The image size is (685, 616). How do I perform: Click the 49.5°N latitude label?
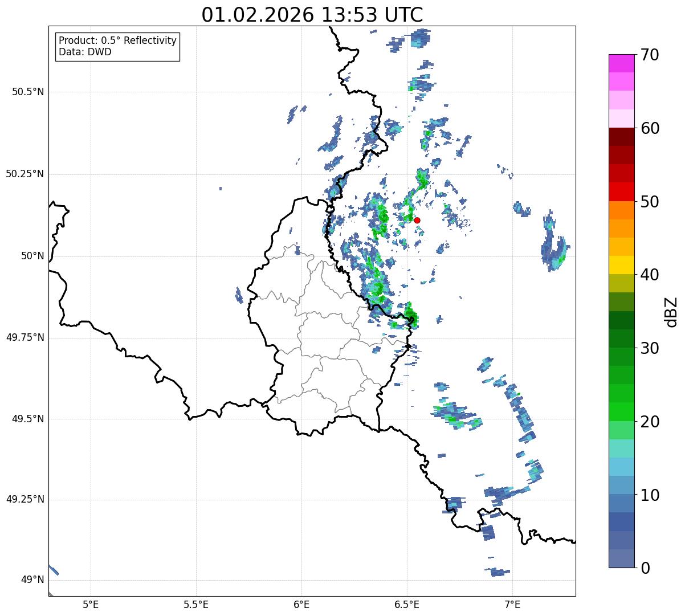pos(28,419)
